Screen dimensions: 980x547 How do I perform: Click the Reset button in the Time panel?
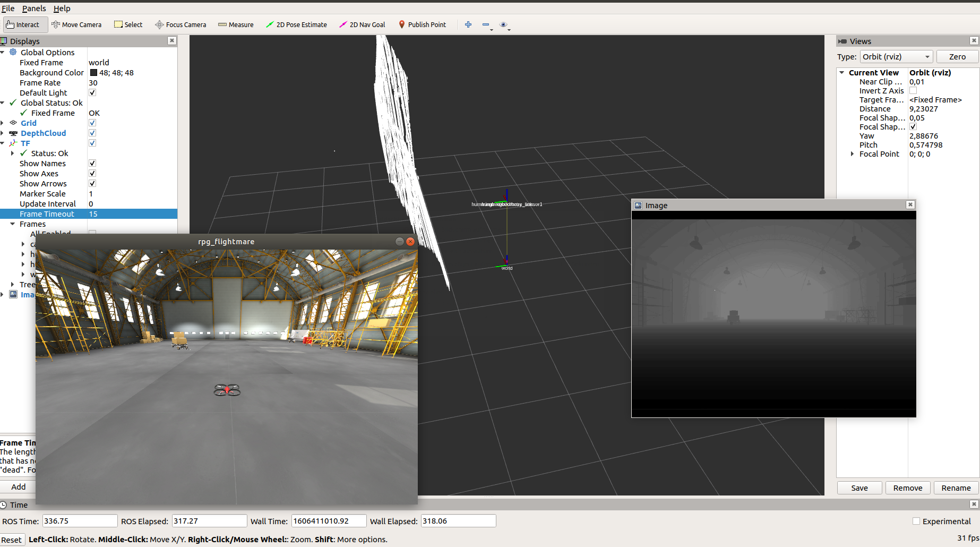(12, 540)
